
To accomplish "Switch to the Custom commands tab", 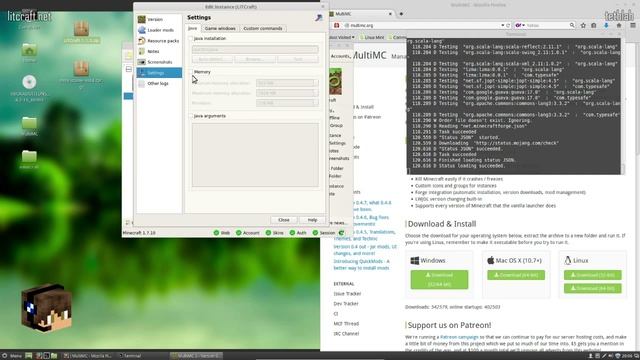I will click(x=263, y=28).
